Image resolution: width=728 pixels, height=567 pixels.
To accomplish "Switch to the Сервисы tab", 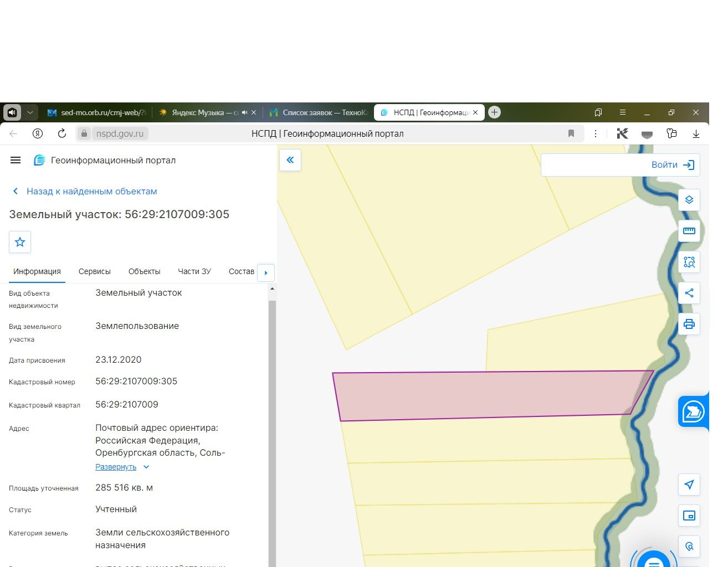I will (x=95, y=271).
